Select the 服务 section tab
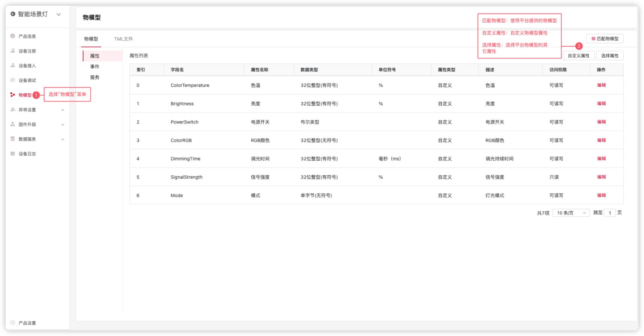This screenshot has height=336, width=644. point(95,77)
